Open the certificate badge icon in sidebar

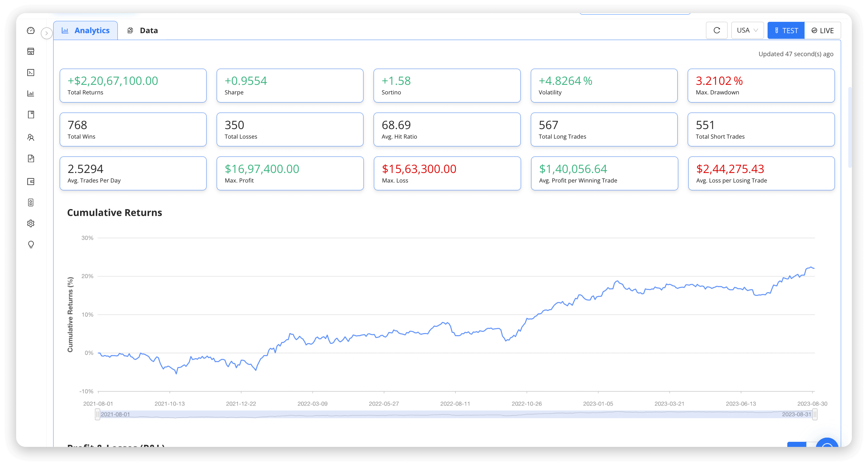(31, 202)
